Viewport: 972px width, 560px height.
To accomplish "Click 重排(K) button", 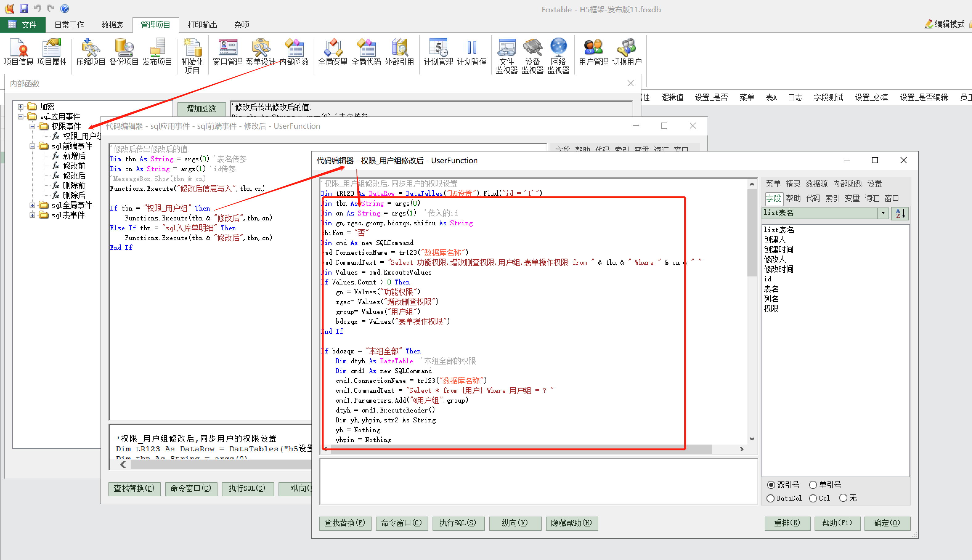I will [787, 523].
